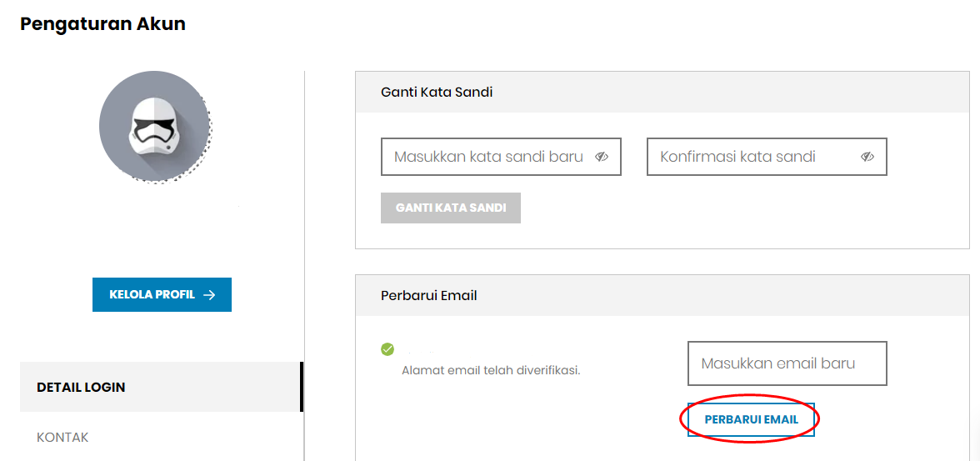The image size is (980, 461).
Task: Click the GANTI KATA SANDI button
Action: click(x=451, y=208)
